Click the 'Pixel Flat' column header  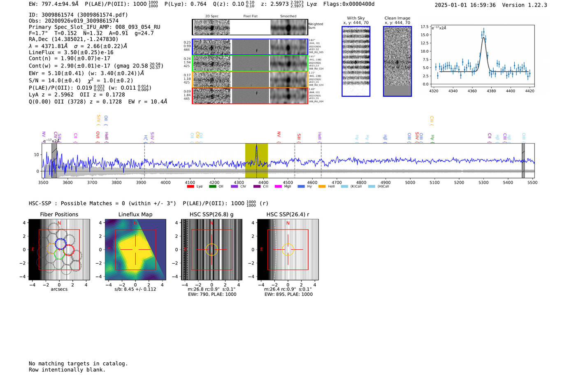tap(250, 16)
